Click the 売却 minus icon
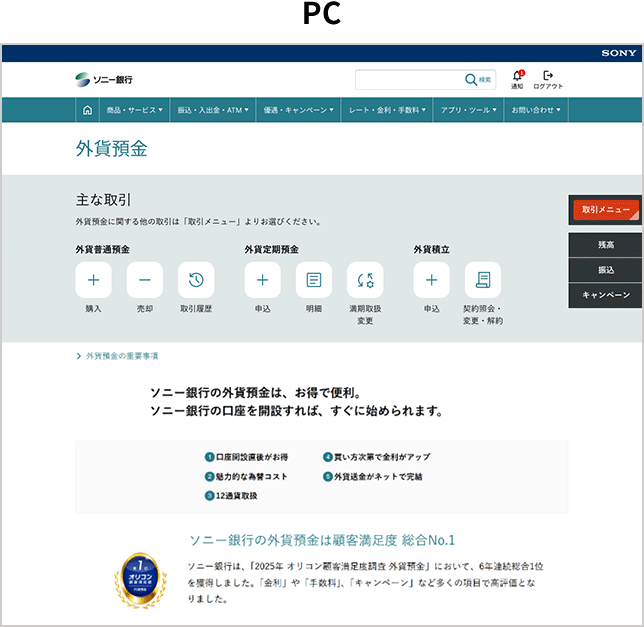The image size is (644, 627). [145, 280]
